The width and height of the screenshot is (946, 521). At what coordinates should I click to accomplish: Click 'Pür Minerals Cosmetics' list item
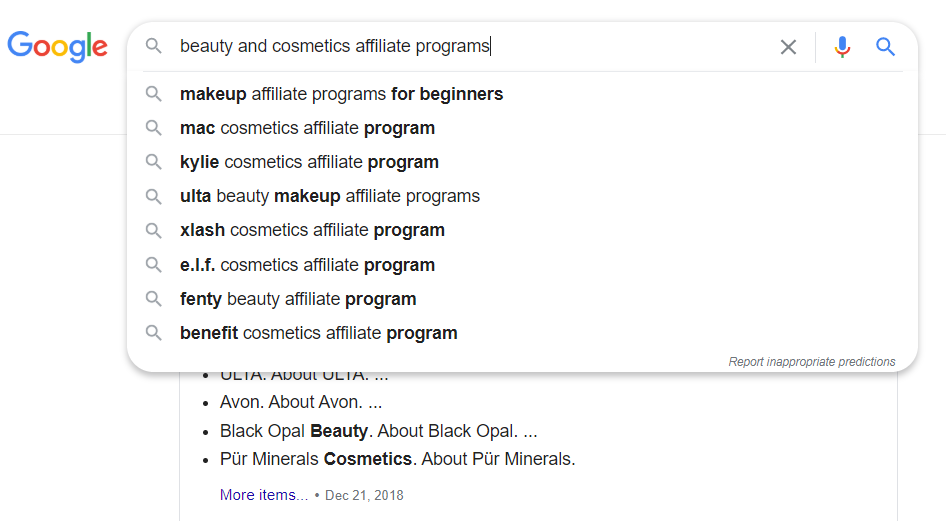click(397, 459)
